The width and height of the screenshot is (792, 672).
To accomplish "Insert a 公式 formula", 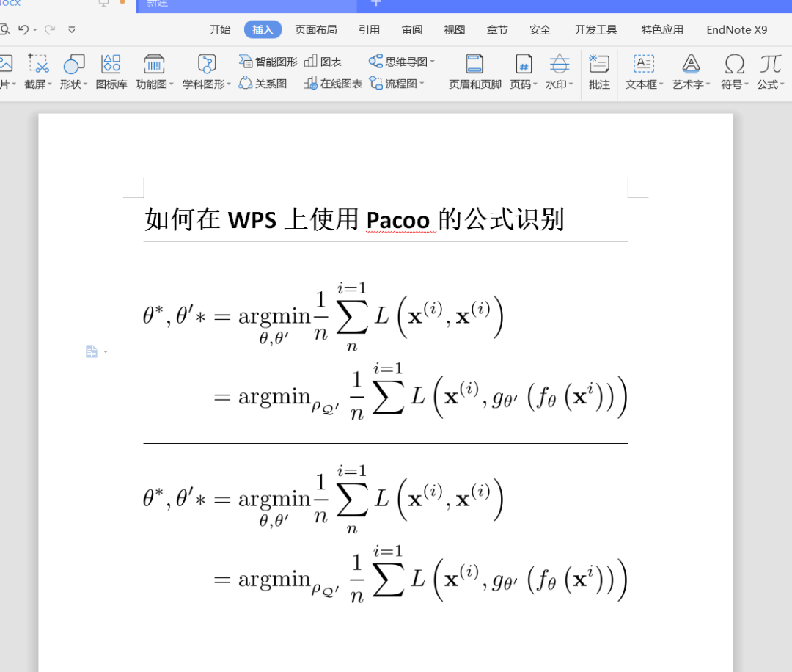I will click(770, 72).
